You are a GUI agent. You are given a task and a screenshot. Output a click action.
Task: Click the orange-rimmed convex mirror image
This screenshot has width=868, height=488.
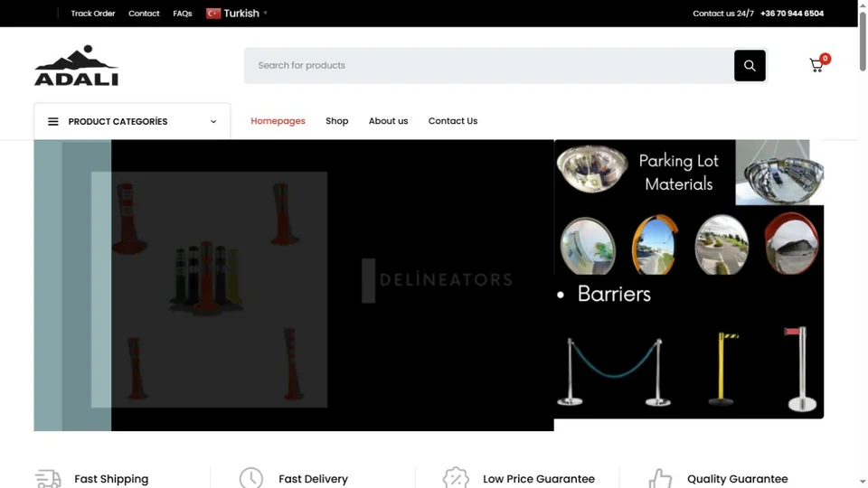(x=655, y=245)
